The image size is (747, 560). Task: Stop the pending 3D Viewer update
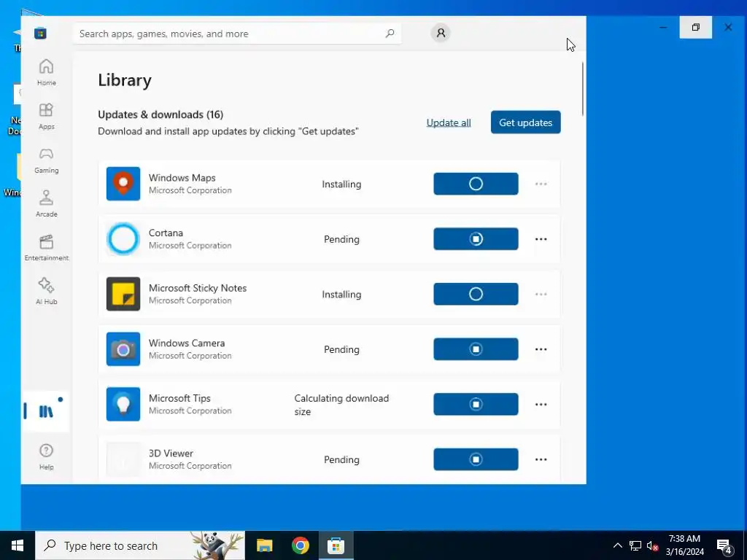coord(476,459)
